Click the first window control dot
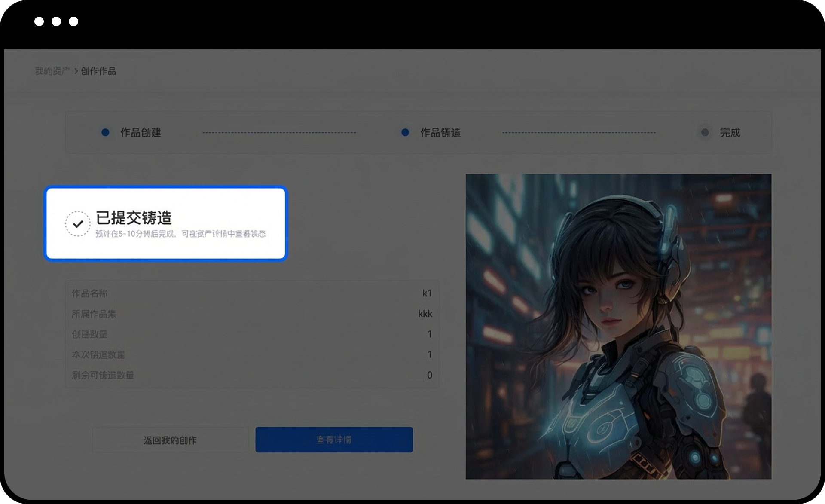Image resolution: width=825 pixels, height=504 pixels. 39,21
